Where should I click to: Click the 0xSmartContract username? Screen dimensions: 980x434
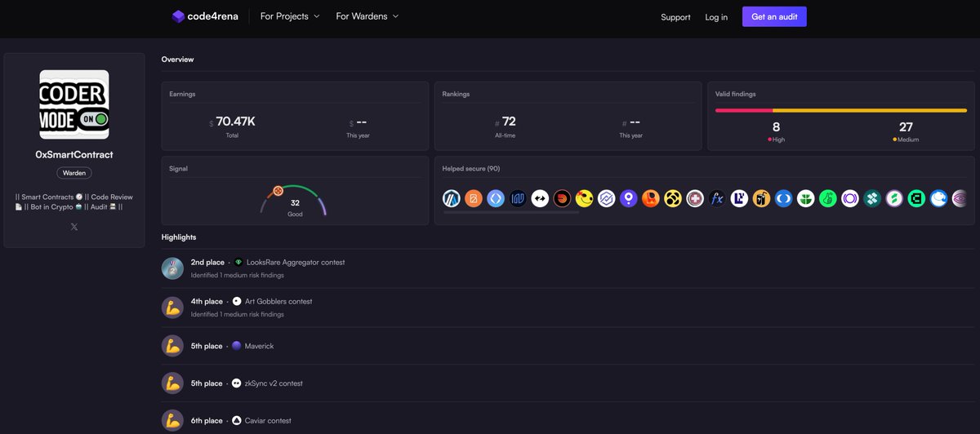click(x=74, y=154)
